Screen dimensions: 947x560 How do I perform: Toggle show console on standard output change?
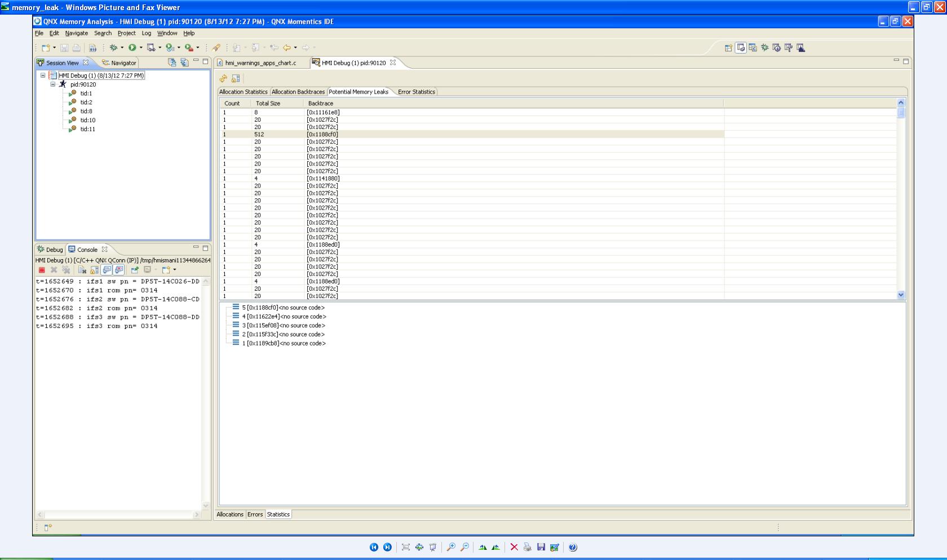point(107,270)
